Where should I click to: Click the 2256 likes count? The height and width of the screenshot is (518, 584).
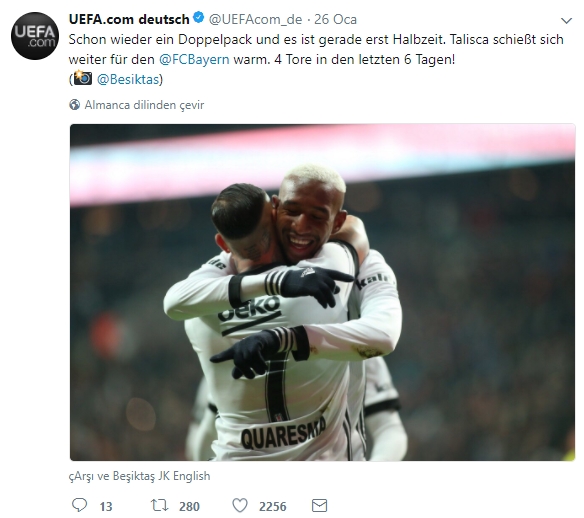[273, 506]
